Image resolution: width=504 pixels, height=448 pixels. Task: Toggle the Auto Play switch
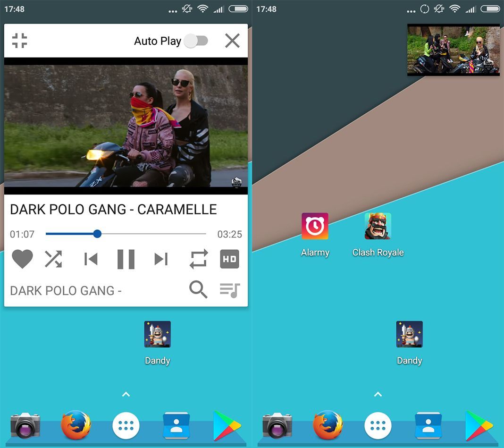(196, 41)
